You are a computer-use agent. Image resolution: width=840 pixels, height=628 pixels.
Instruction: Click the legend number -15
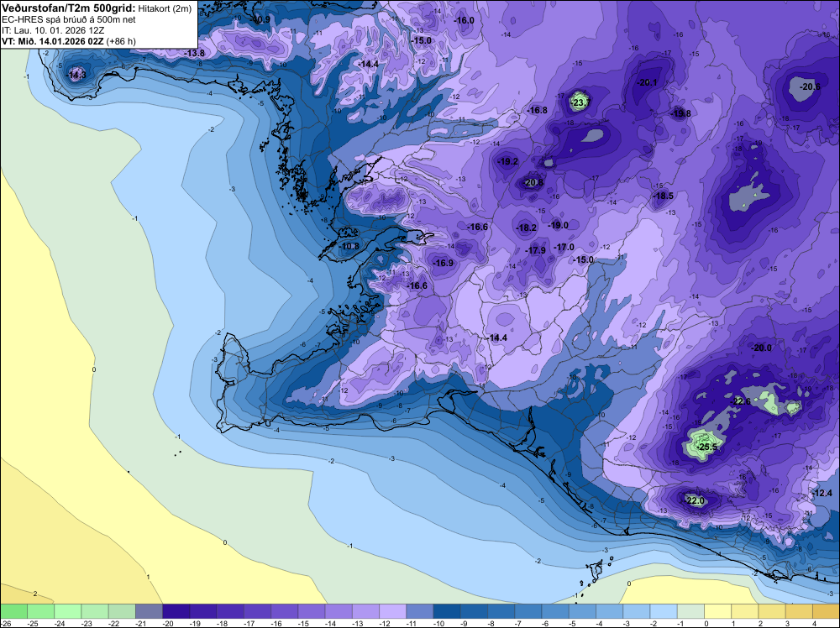(303, 623)
